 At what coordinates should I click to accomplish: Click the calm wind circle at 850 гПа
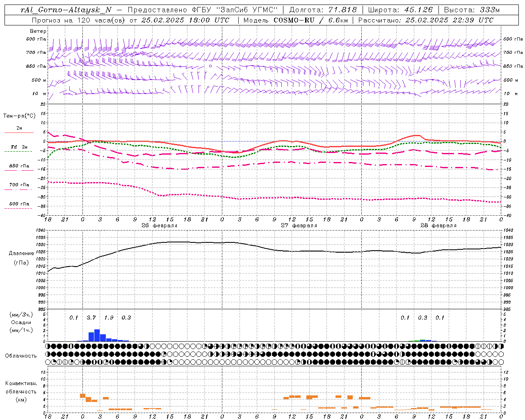pos(210,66)
